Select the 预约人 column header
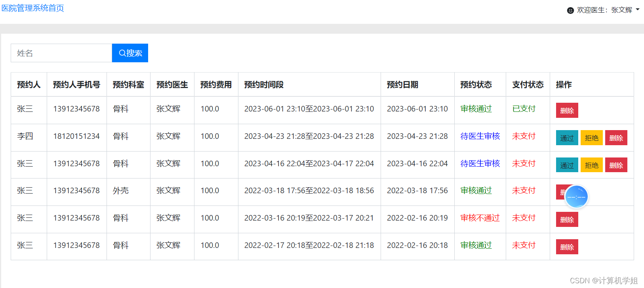Image resolution: width=644 pixels, height=288 pixels. pos(29,84)
